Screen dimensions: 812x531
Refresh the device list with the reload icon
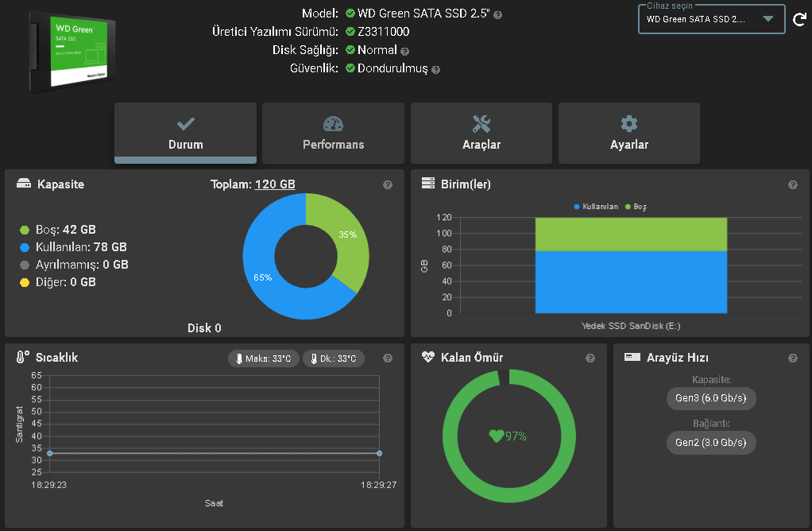click(x=799, y=20)
